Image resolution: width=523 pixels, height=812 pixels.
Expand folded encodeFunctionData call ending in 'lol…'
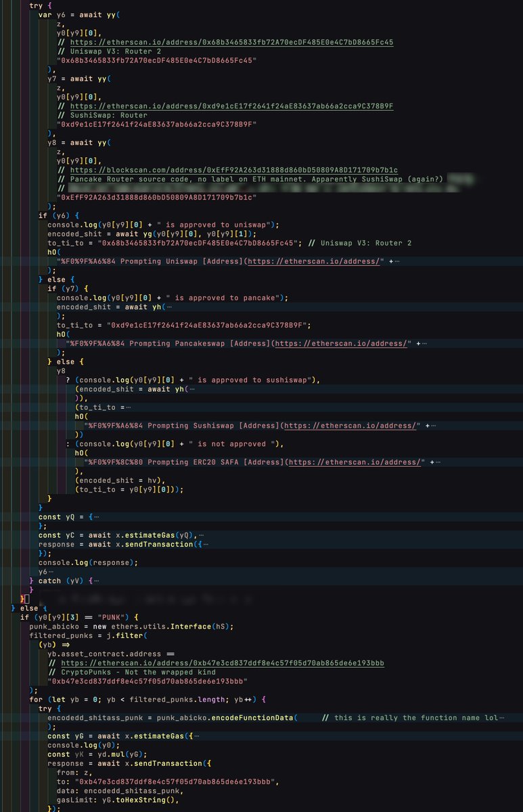coord(501,718)
